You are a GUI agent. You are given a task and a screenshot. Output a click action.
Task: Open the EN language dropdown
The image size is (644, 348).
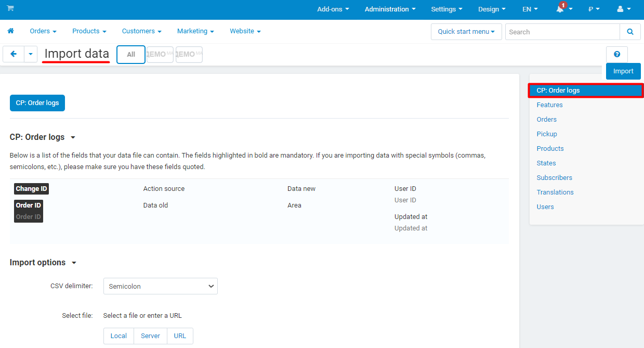tap(530, 9)
